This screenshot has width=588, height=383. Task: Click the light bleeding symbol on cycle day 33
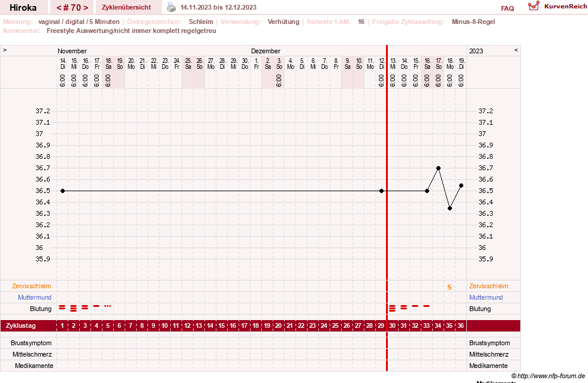coord(426,306)
